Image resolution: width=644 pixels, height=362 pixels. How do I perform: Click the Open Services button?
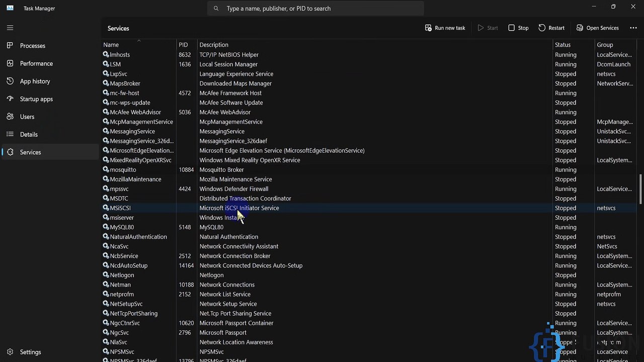click(x=597, y=28)
